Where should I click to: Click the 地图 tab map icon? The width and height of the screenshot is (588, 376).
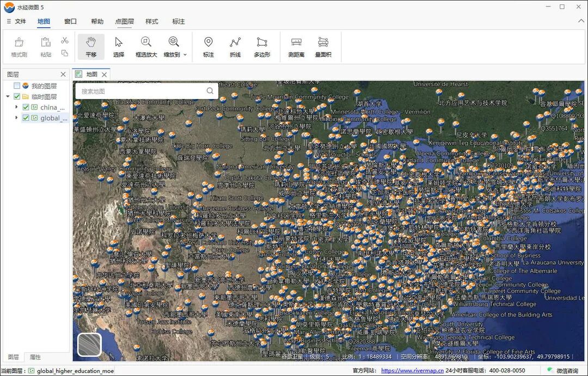79,74
